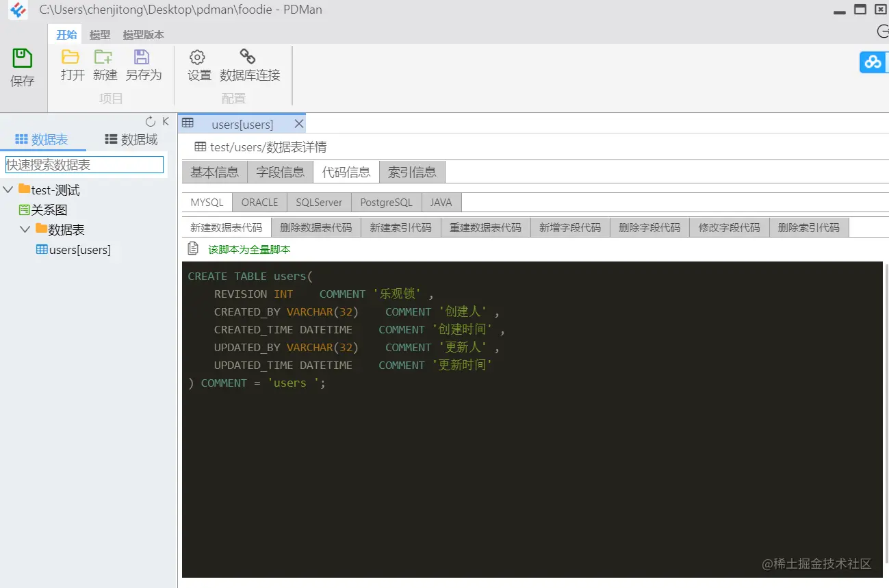The image size is (889, 588).
Task: Collapse the 数据表 folder node
Action: [25, 229]
